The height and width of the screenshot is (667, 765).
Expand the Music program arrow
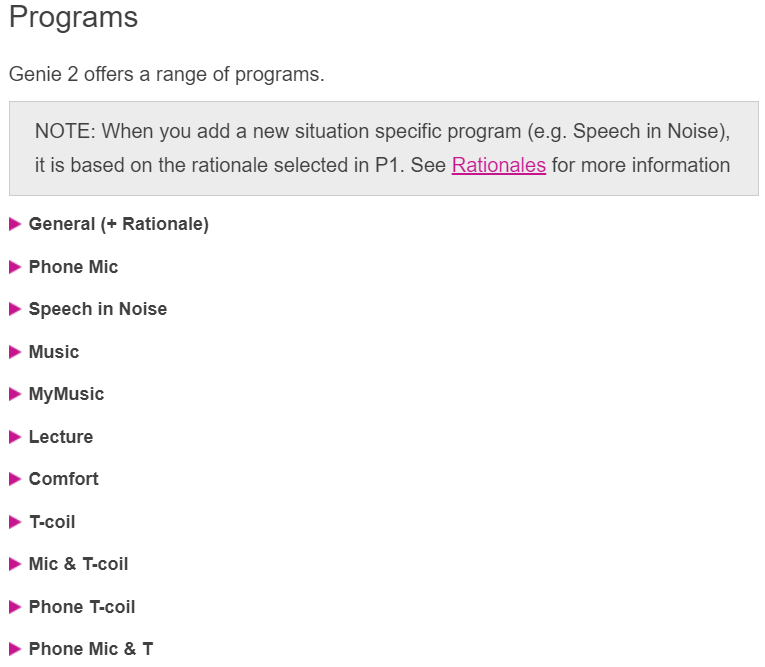tap(15, 352)
